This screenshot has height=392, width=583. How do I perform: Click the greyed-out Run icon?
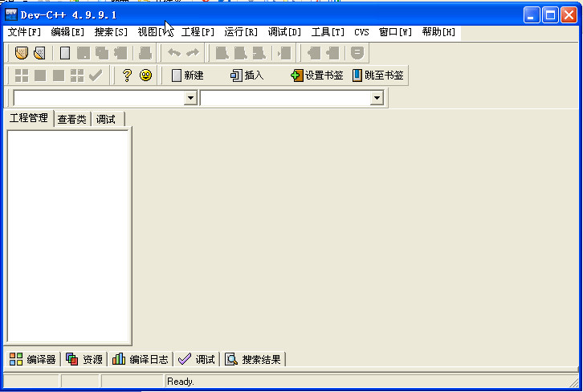tap(40, 76)
